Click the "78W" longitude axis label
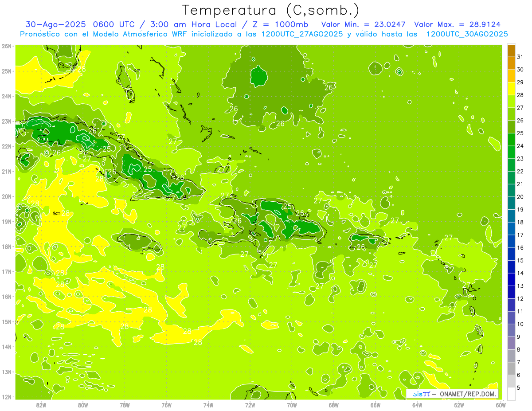Image resolution: width=532 pixels, height=411 pixels. (x=125, y=405)
